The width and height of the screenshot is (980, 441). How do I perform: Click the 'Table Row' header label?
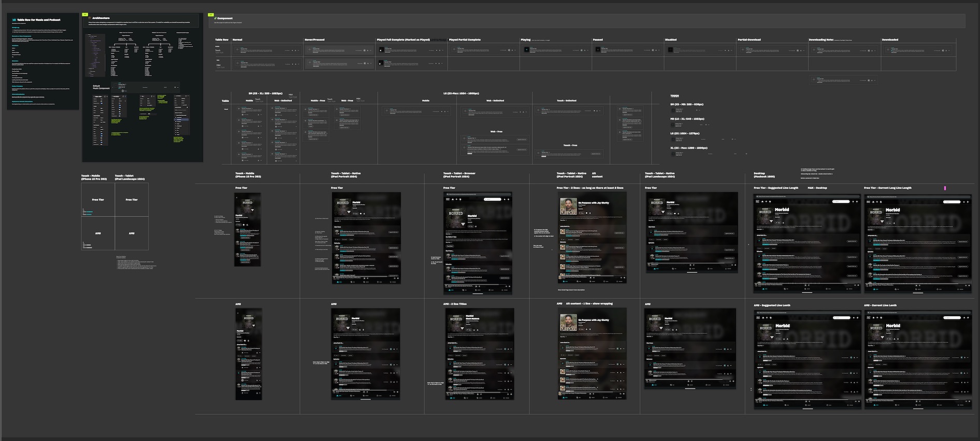222,39
